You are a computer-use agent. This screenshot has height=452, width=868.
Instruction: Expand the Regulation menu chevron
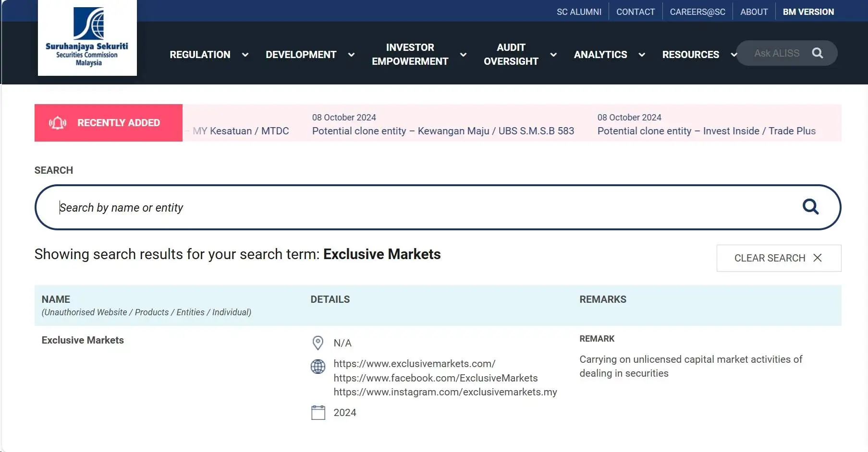pyautogui.click(x=245, y=55)
